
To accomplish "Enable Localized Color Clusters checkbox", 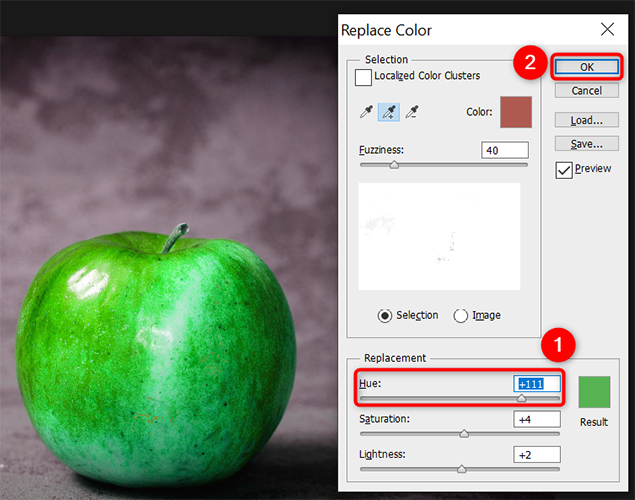I will (363, 77).
